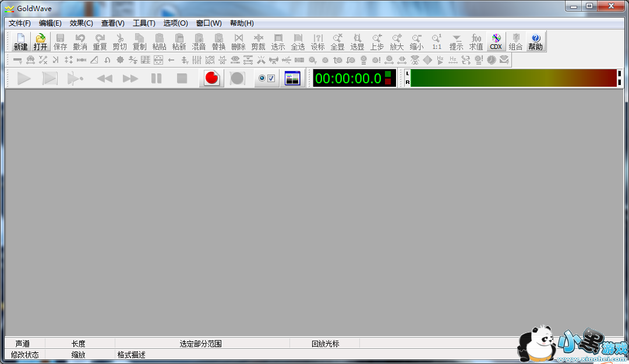The width and height of the screenshot is (629, 364).
Task: Click the 全显 (Zoom All) icon
Action: pyautogui.click(x=337, y=42)
